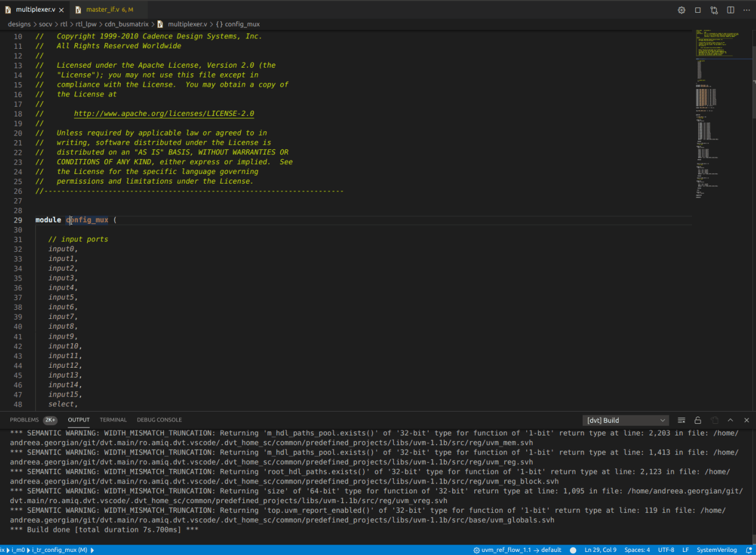Open the Apache license URL link
756x555 pixels.
tap(163, 113)
